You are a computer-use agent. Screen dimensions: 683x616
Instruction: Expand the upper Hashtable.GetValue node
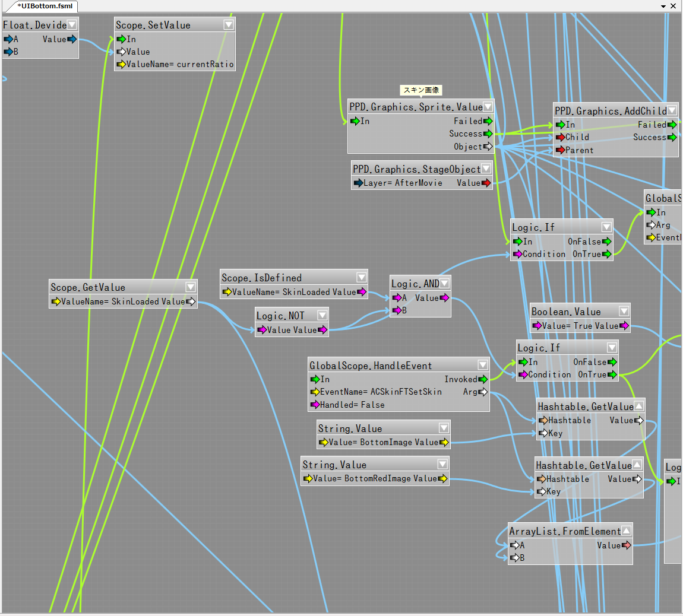(638, 407)
